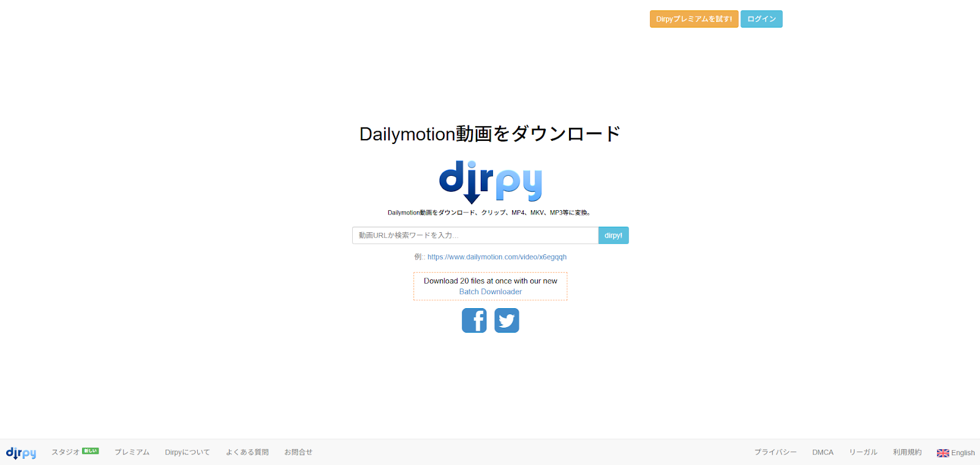Click the ログイン button
Viewport: 980px width, 465px height.
[761, 19]
